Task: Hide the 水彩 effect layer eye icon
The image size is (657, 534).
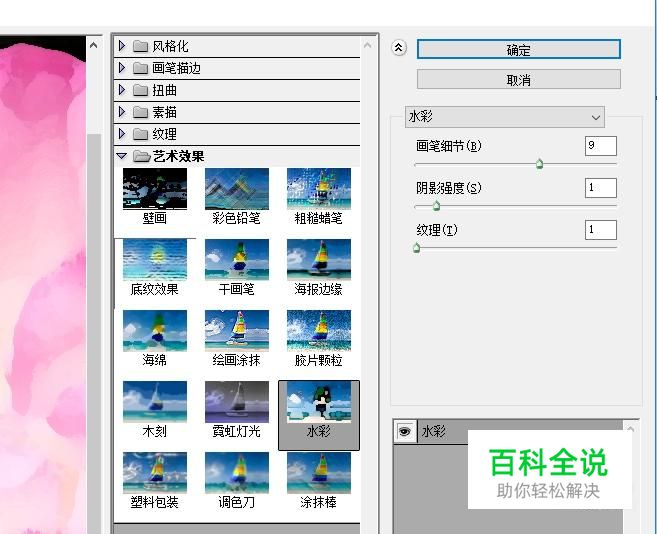Action: click(x=404, y=432)
